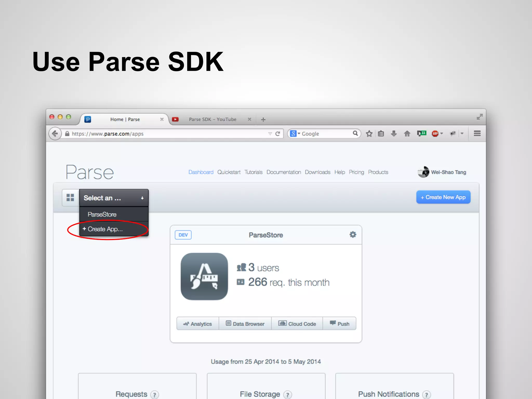Open the Products nav link

(x=378, y=172)
